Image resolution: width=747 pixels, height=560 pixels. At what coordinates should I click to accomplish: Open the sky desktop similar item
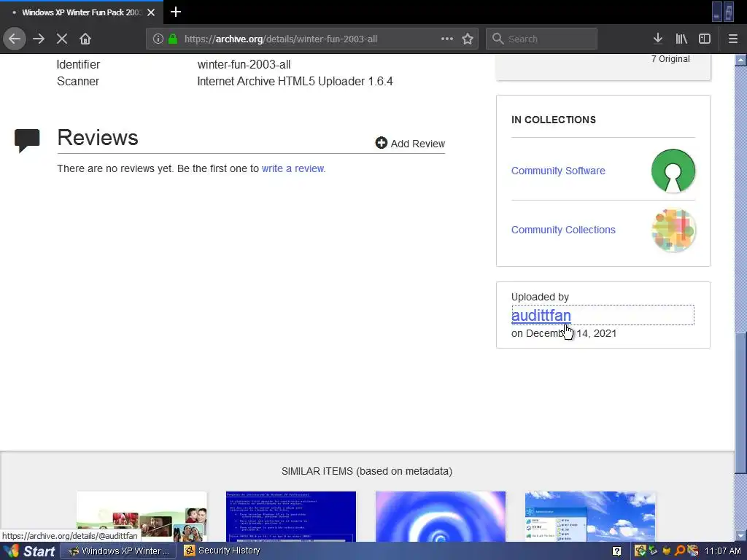click(589, 516)
